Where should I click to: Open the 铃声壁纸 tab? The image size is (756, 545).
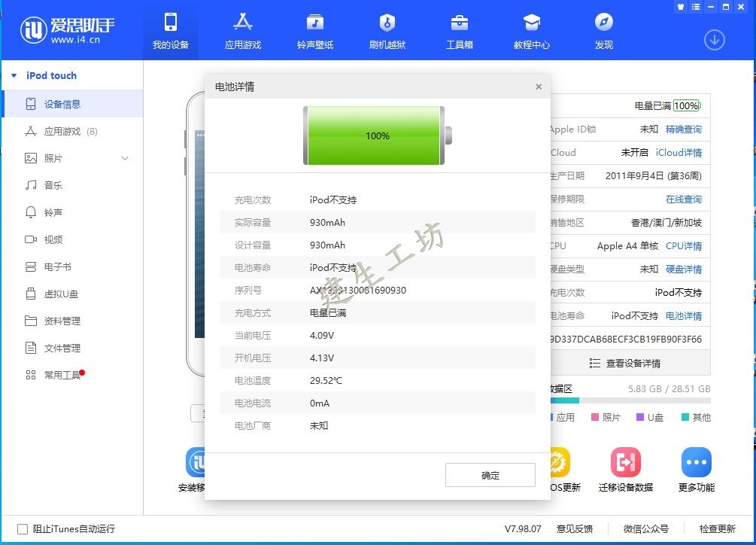[x=315, y=32]
